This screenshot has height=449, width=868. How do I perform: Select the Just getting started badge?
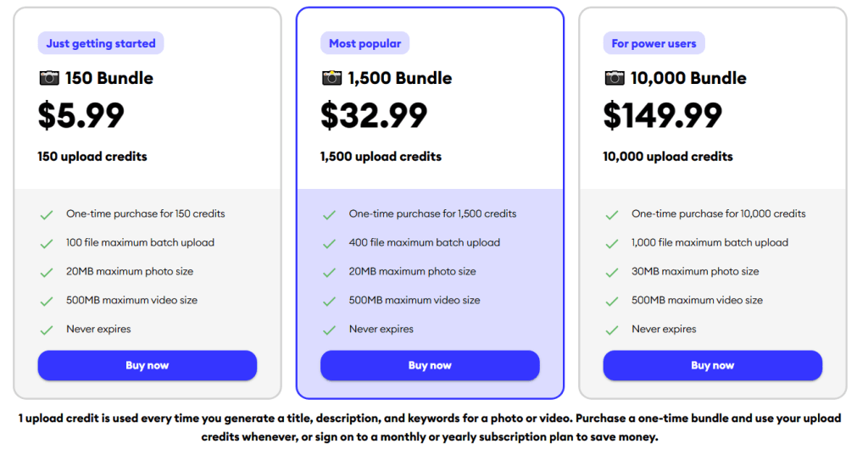(x=101, y=43)
